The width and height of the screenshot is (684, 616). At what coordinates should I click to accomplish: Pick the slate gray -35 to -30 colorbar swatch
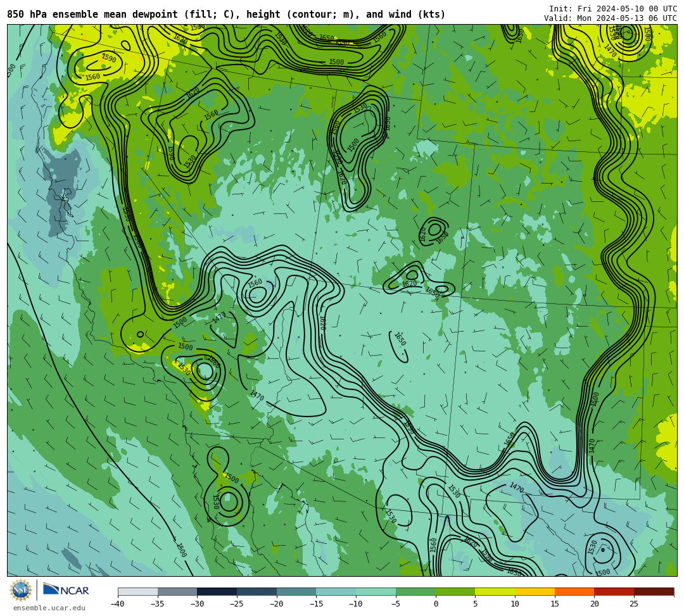pyautogui.click(x=177, y=591)
